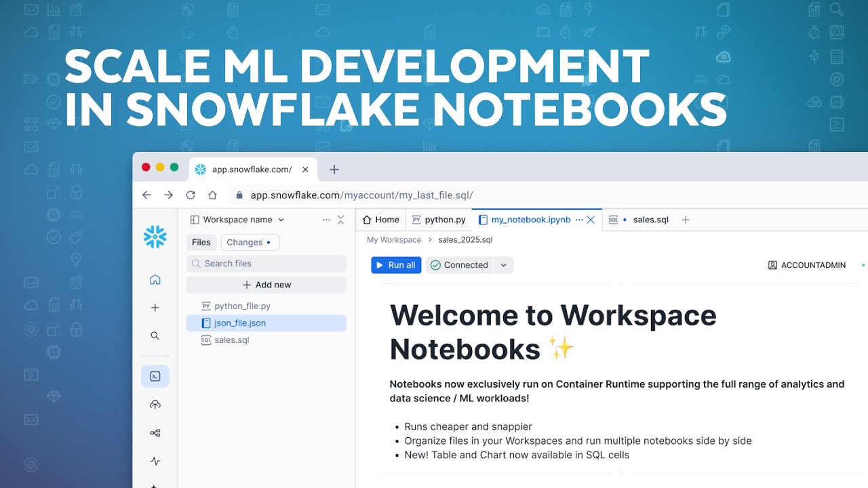Click the 'New! Table and Chart' bullet

517,455
